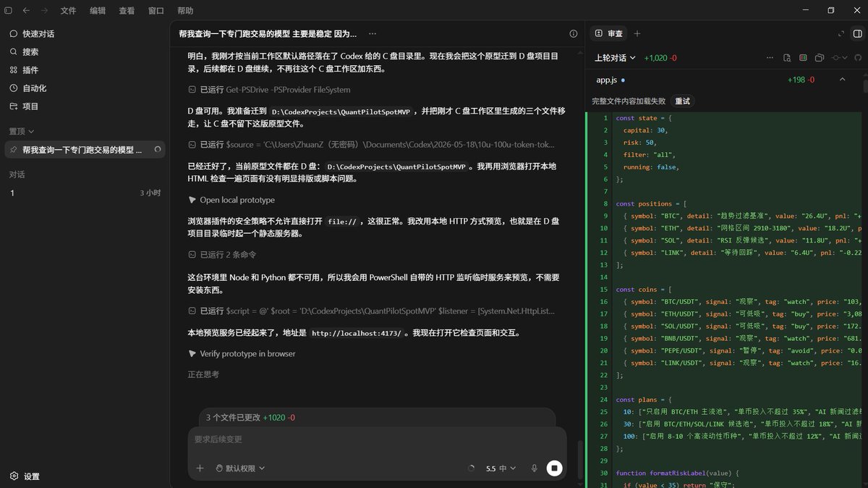Click the +1,020 -0 change count
Image resolution: width=868 pixels, height=488 pixels.
660,58
